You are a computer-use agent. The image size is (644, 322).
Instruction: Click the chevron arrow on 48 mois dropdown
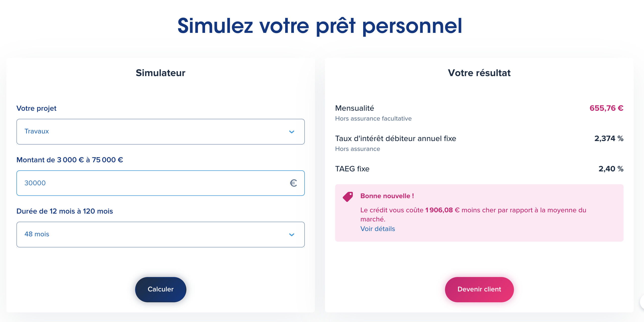(291, 235)
